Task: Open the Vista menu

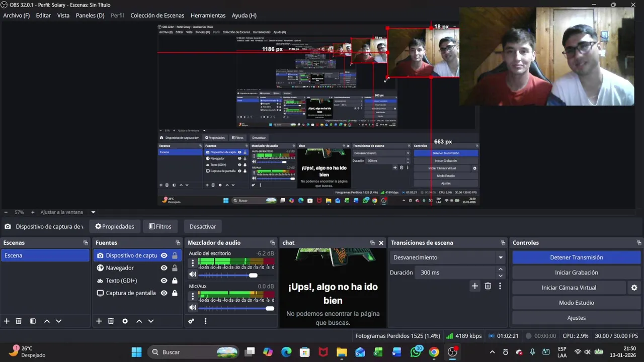Action: [x=63, y=16]
